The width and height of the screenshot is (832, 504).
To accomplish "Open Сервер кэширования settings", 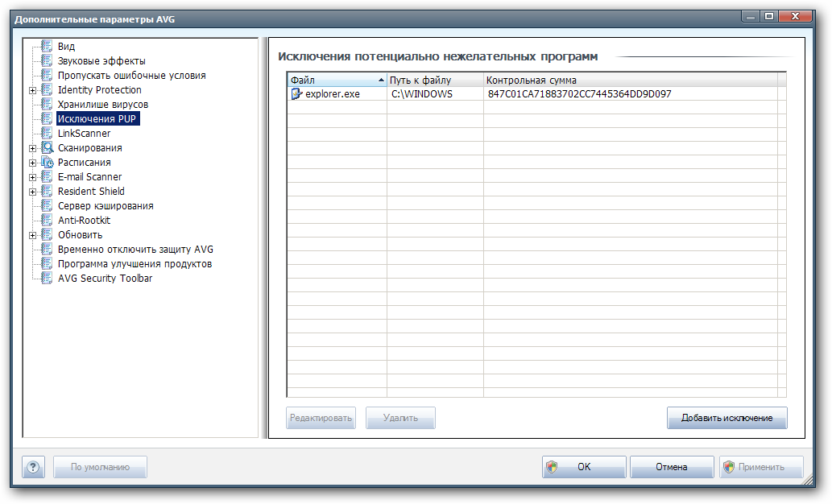I will pyautogui.click(x=106, y=205).
